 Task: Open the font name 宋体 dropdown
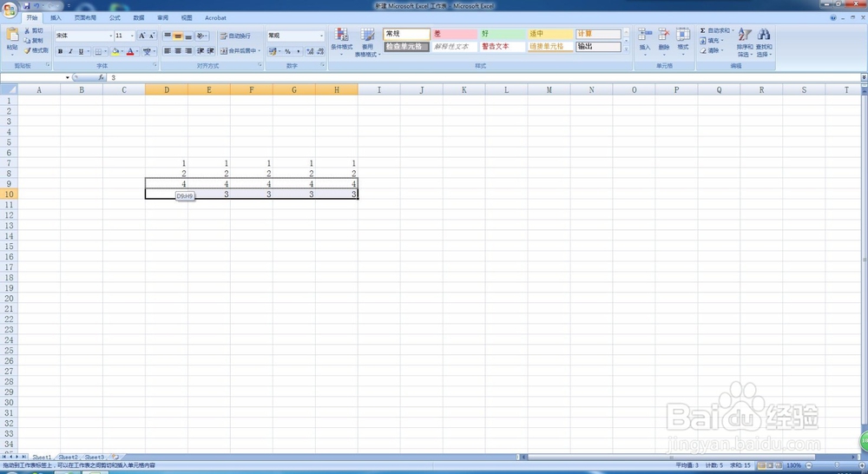tap(111, 36)
